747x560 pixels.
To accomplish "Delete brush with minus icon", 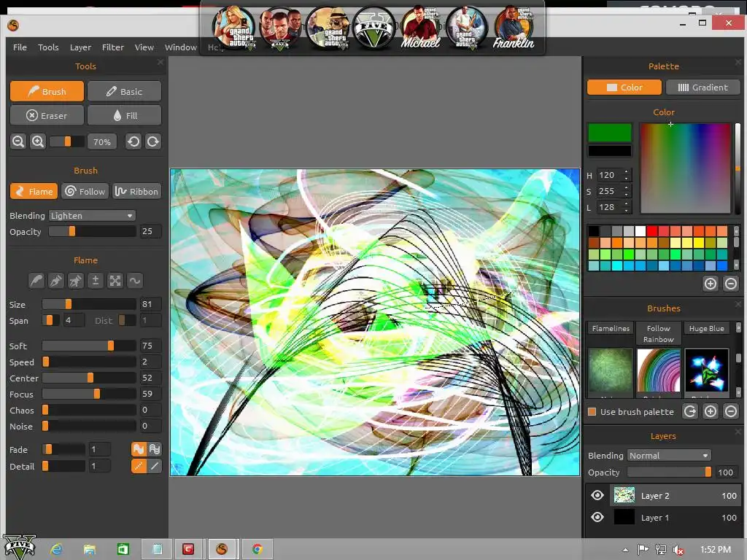I will (x=731, y=411).
